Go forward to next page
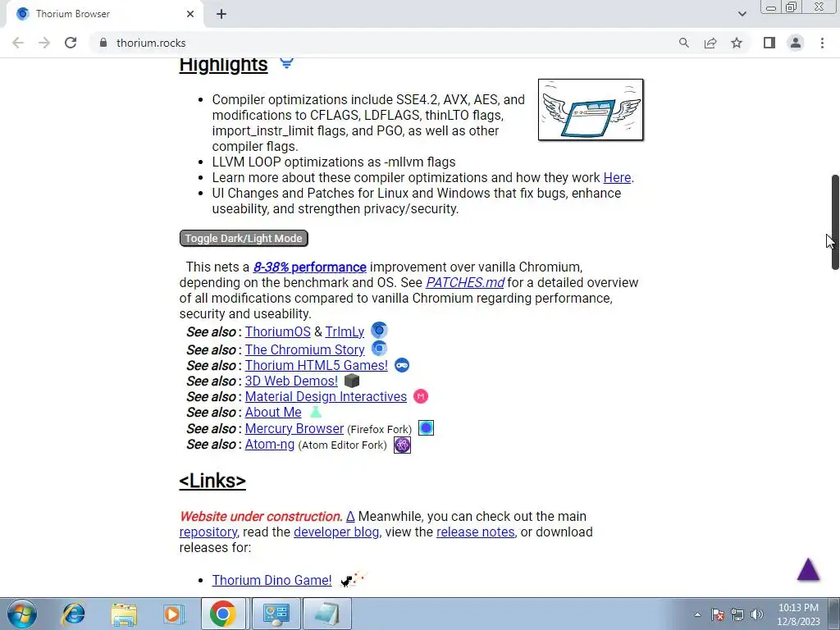 coord(44,43)
